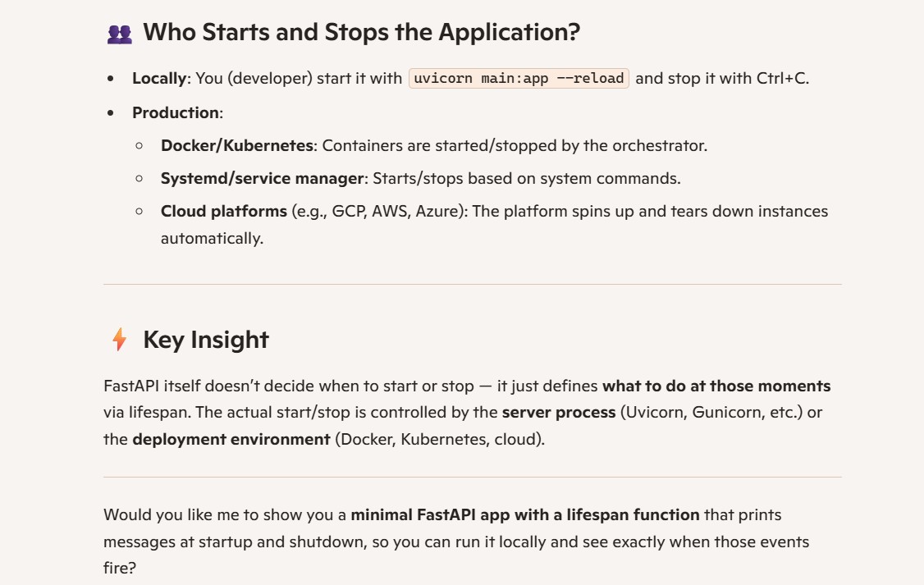Image resolution: width=924 pixels, height=585 pixels.
Task: Click the lightning bolt Key Insight icon
Action: pyautogui.click(x=120, y=340)
